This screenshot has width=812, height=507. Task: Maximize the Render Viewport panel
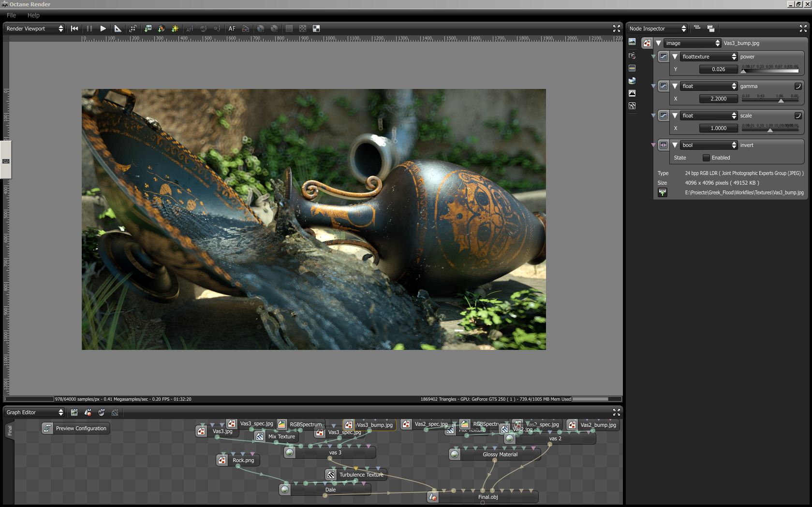(616, 29)
